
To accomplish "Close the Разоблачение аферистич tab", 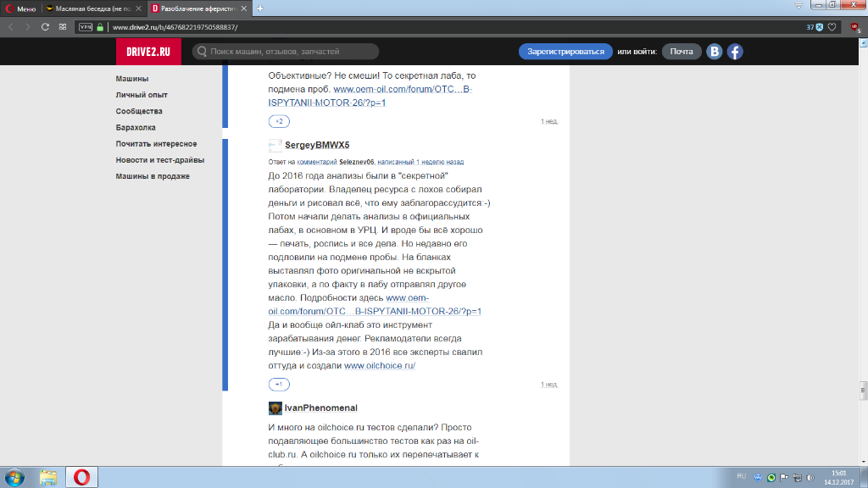I will click(243, 8).
